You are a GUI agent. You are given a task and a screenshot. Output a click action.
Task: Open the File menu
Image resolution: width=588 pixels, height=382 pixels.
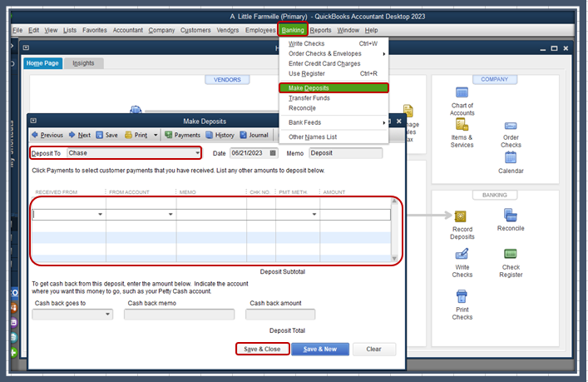tap(17, 30)
